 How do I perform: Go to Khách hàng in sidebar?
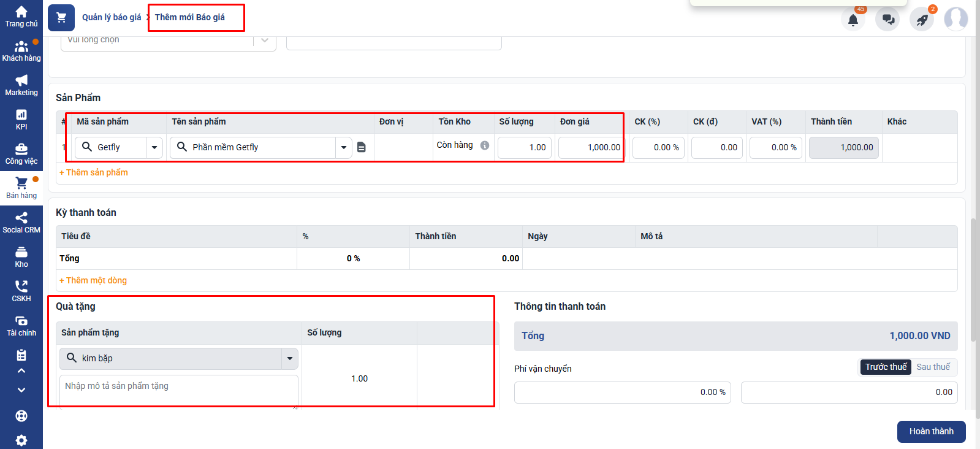pos(21,51)
